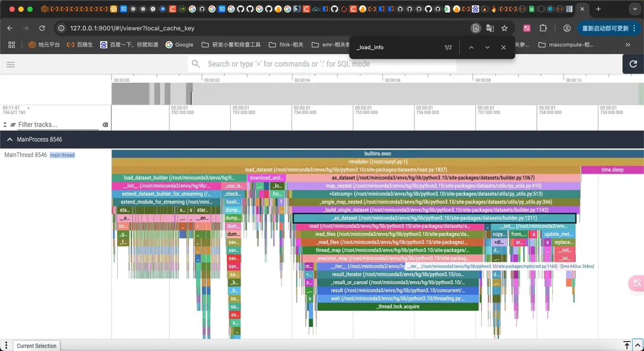644x351 pixels.
Task: Select the _thread.lock.acquire slice
Action: click(398, 306)
